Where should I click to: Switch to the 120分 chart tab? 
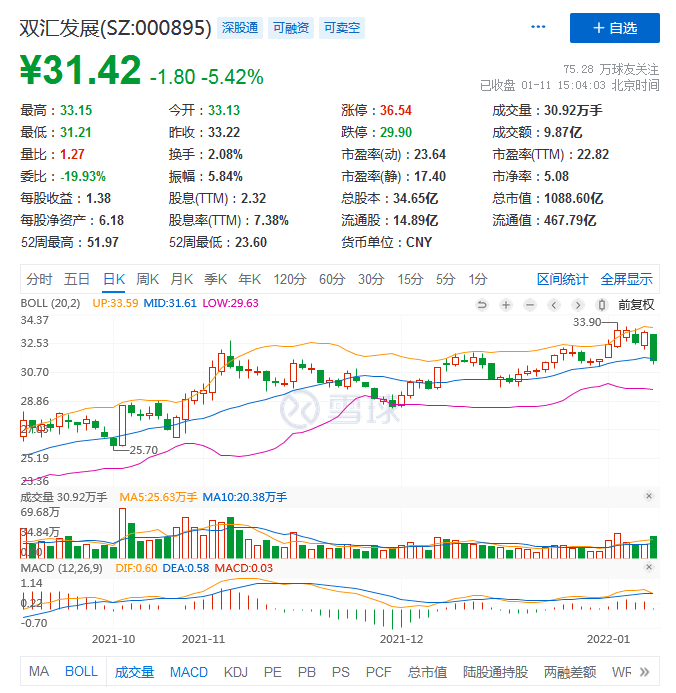click(290, 279)
